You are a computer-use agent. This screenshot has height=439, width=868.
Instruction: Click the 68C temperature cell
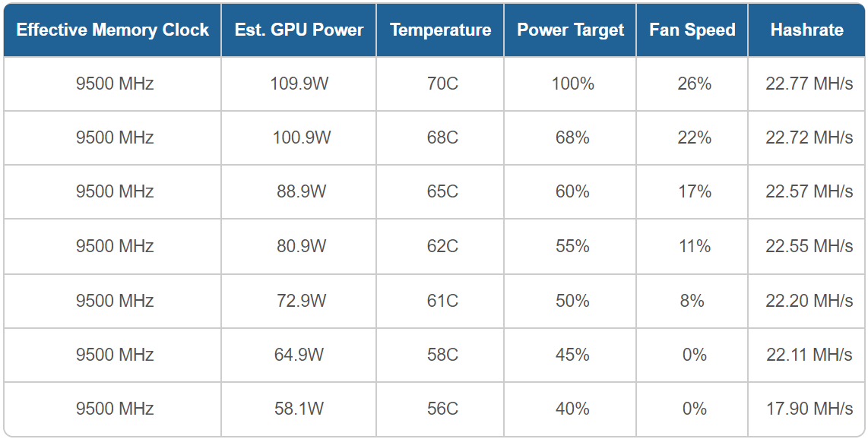coord(442,137)
